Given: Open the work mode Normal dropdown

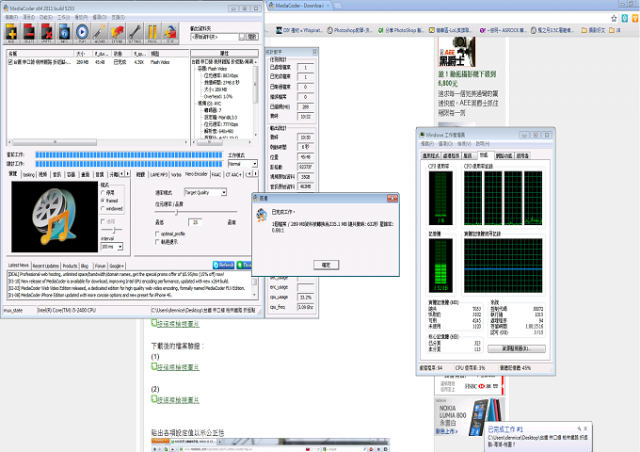Looking at the screenshot, I should [x=242, y=163].
